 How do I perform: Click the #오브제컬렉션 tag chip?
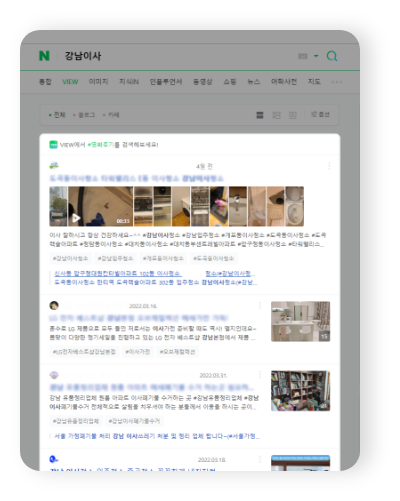click(x=177, y=352)
